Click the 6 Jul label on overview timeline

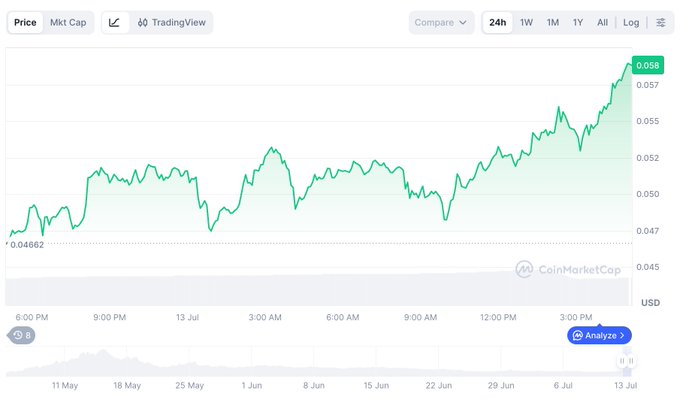coord(563,386)
